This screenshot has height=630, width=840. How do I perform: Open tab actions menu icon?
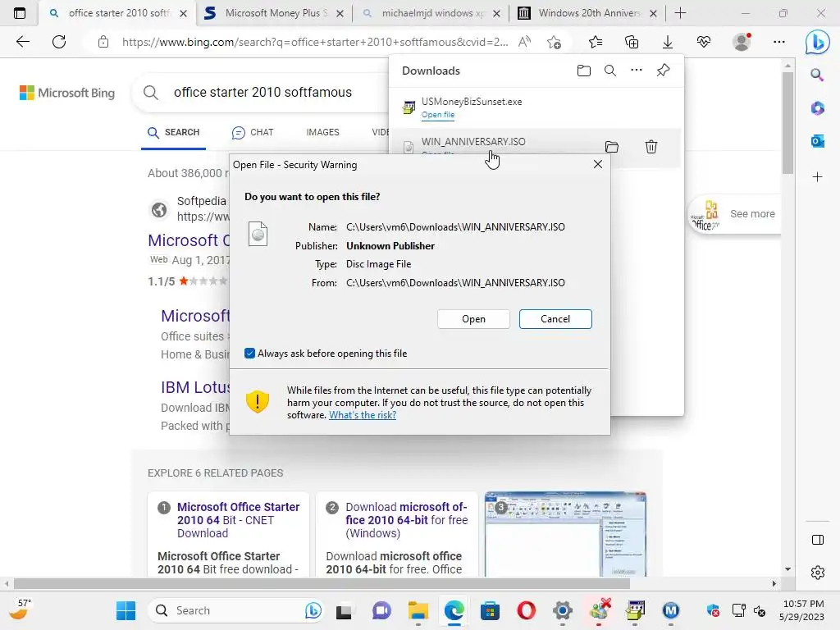click(x=20, y=13)
